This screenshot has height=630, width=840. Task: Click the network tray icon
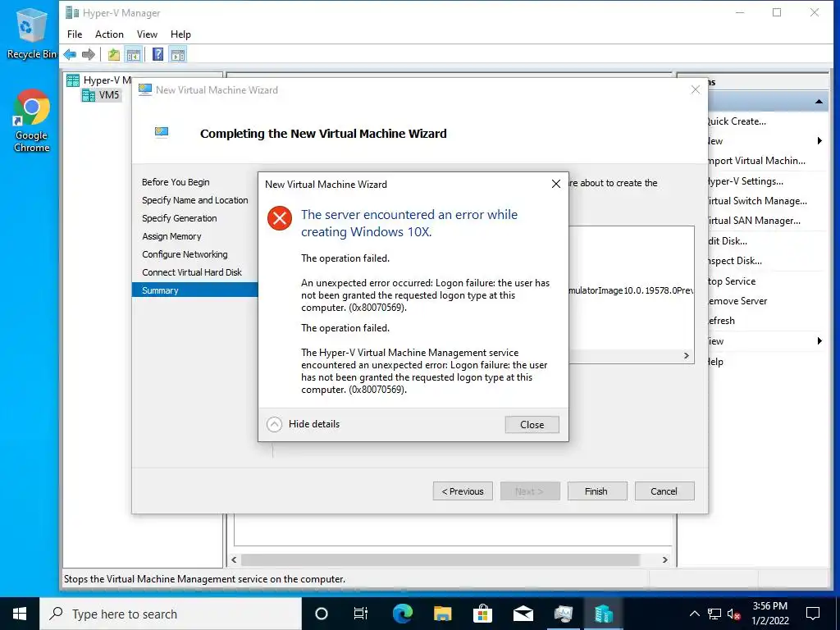point(714,614)
